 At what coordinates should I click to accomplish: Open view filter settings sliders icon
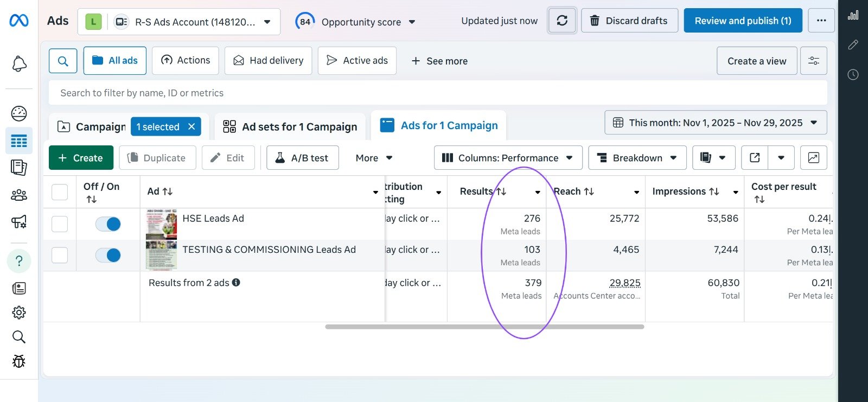tap(814, 61)
